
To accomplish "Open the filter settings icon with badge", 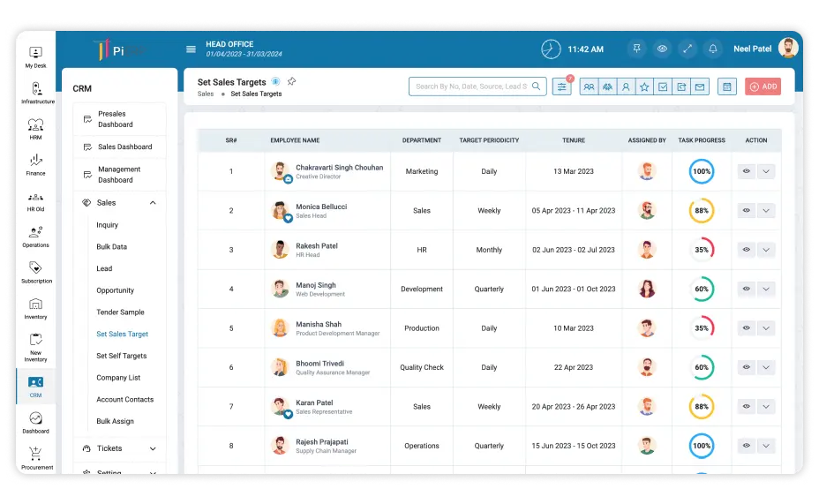I will [x=561, y=87].
